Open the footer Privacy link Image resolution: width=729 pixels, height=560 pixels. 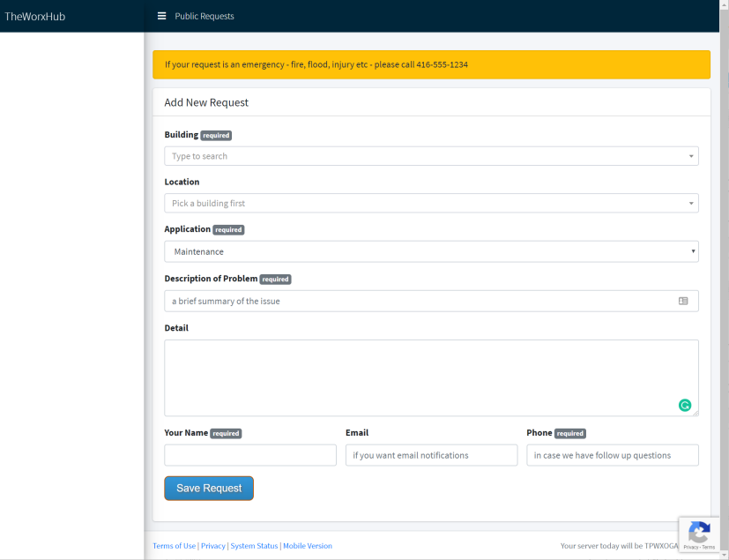pyautogui.click(x=213, y=546)
